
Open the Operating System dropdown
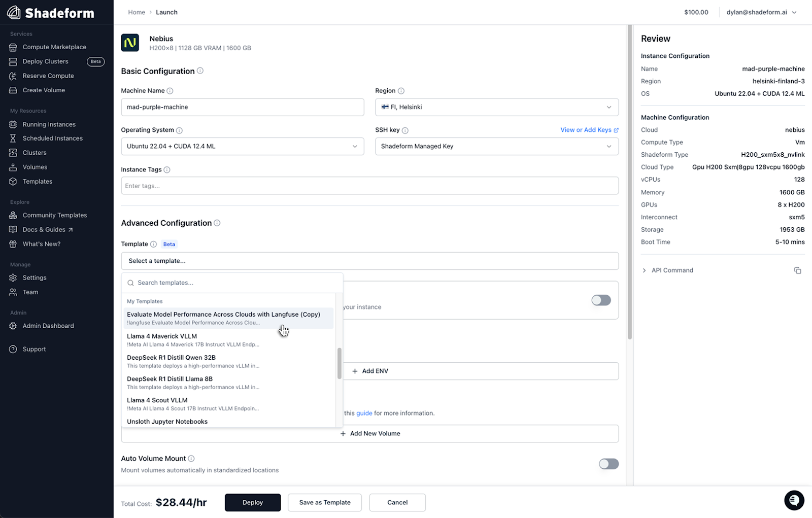[x=242, y=146]
